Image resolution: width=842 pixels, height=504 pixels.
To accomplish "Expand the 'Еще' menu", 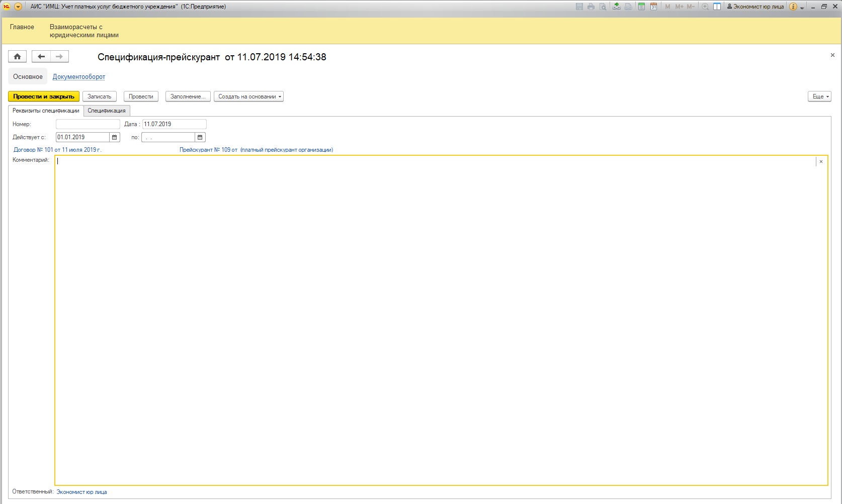I will click(819, 96).
